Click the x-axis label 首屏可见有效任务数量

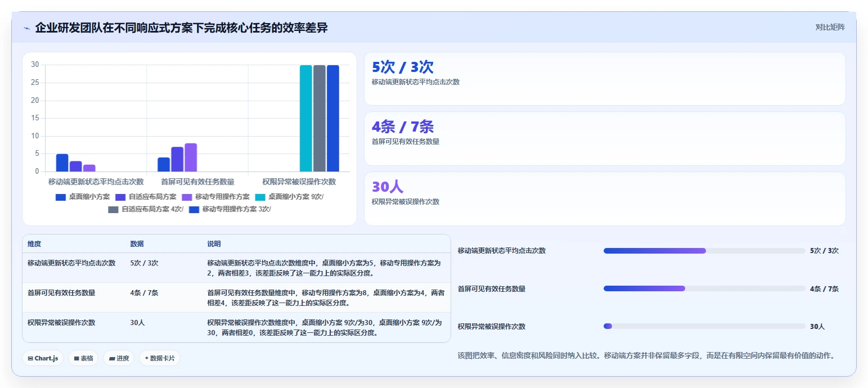coord(197,182)
